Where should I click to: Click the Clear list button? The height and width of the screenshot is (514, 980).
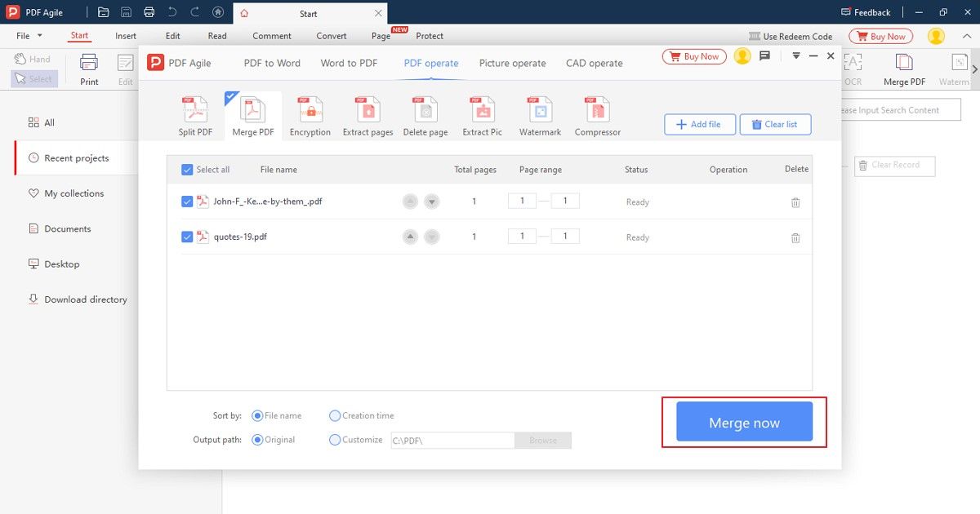[776, 124]
